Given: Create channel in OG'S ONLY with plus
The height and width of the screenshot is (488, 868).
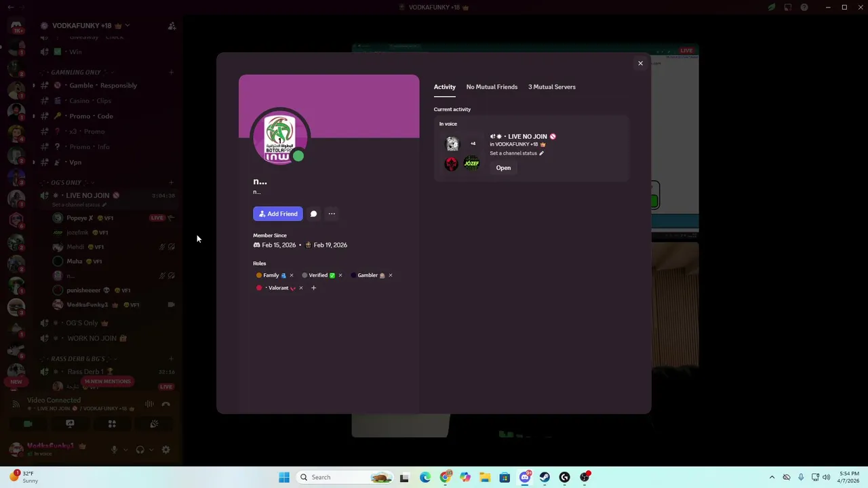Looking at the screenshot, I should [172, 182].
